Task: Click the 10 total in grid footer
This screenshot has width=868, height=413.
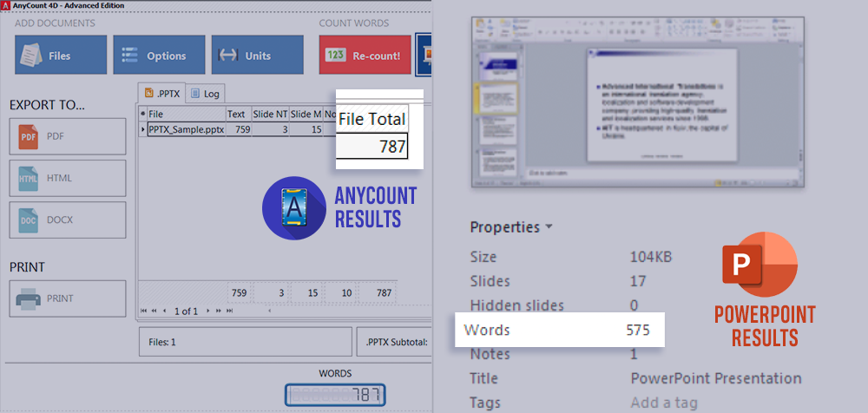Action: (x=340, y=293)
